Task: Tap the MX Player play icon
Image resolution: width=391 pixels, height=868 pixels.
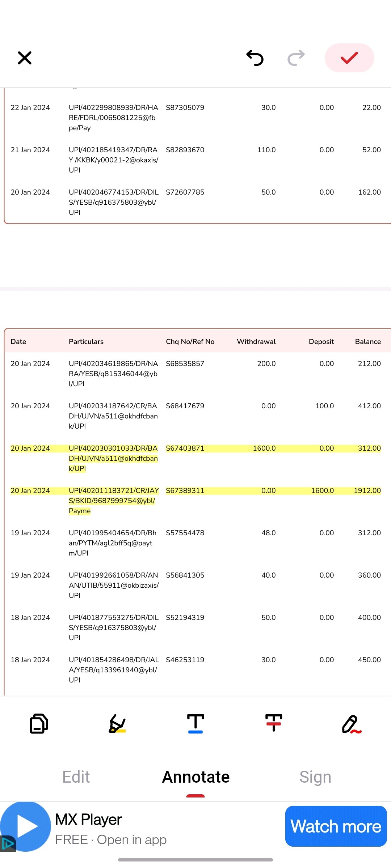Action: (x=27, y=826)
